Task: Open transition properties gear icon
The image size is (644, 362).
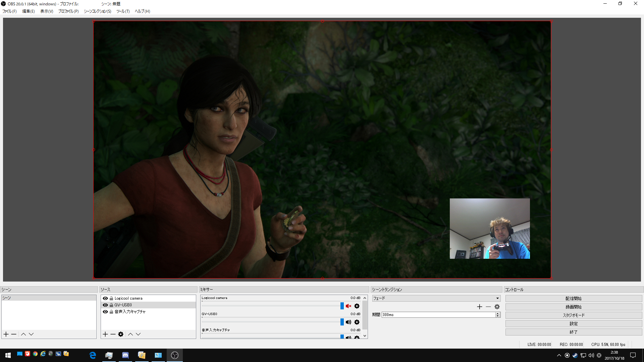Action: (x=497, y=307)
